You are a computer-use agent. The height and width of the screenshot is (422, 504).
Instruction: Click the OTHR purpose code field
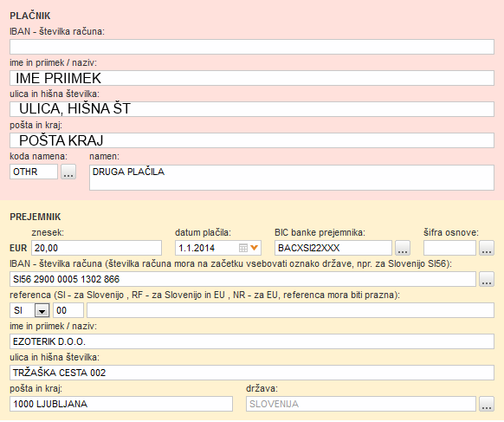[34, 172]
